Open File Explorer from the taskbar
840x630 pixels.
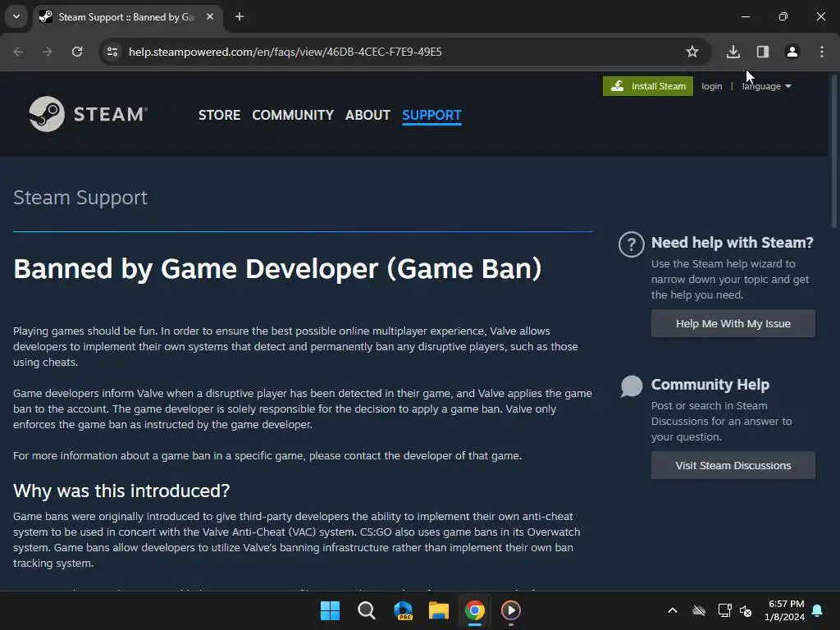439,610
